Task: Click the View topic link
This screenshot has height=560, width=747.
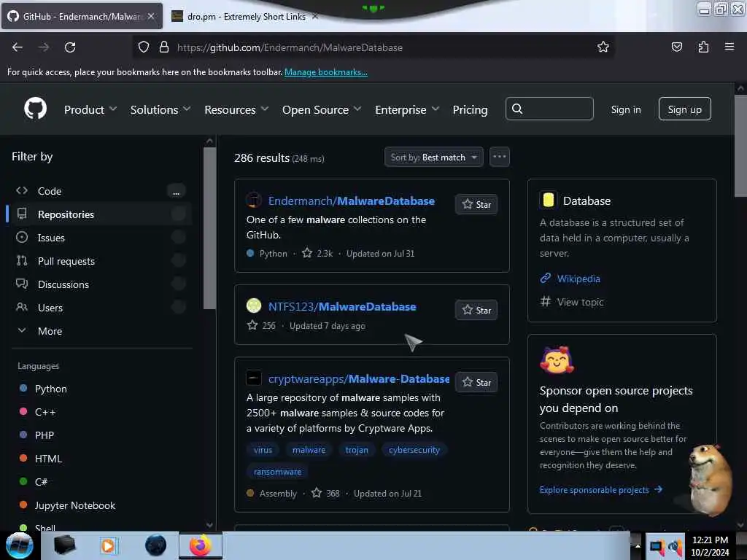Action: [580, 302]
